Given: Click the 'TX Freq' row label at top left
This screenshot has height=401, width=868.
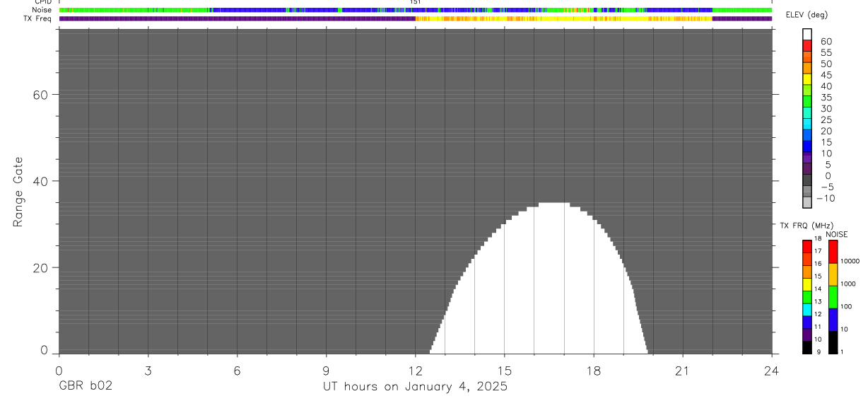Looking at the screenshot, I should point(38,18).
